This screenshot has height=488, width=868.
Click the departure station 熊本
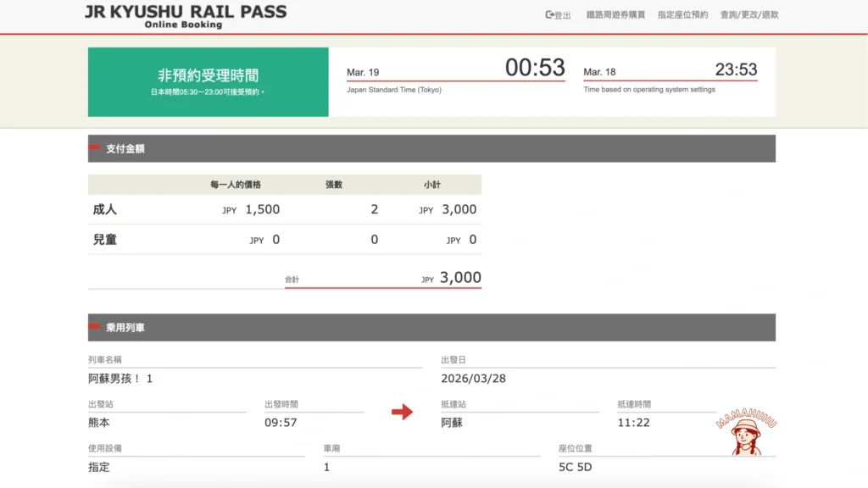tap(99, 423)
